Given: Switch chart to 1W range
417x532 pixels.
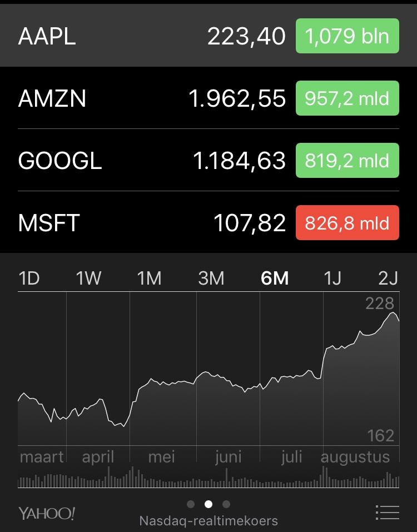Looking at the screenshot, I should pyautogui.click(x=89, y=278).
